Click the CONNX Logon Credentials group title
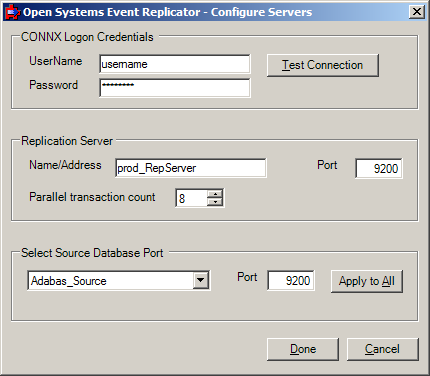 pos(87,37)
